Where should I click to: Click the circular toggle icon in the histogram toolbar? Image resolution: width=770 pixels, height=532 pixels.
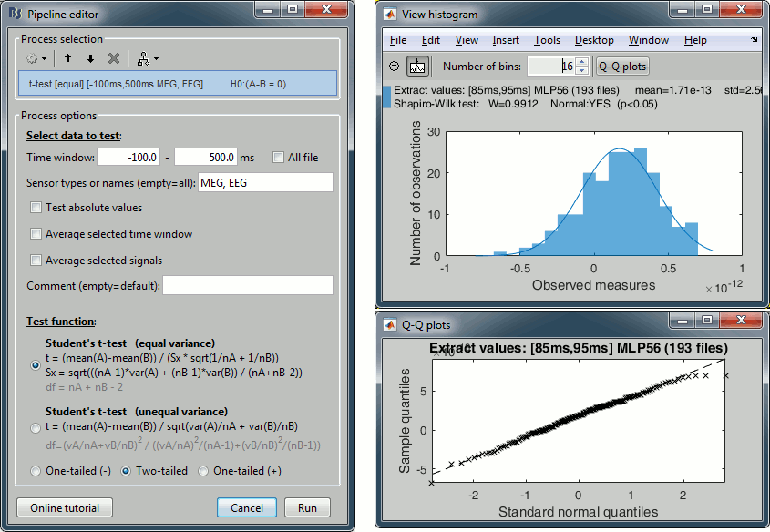[x=394, y=66]
